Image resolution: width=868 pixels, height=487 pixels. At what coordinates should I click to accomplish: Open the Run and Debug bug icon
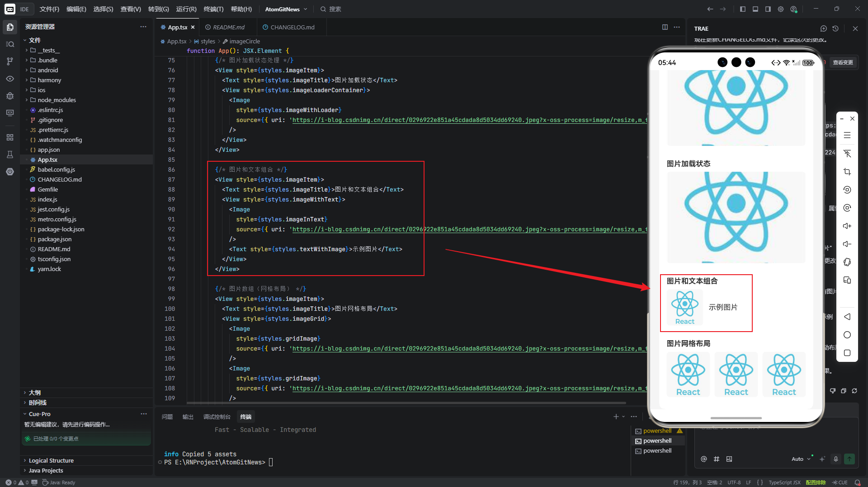coord(10,96)
